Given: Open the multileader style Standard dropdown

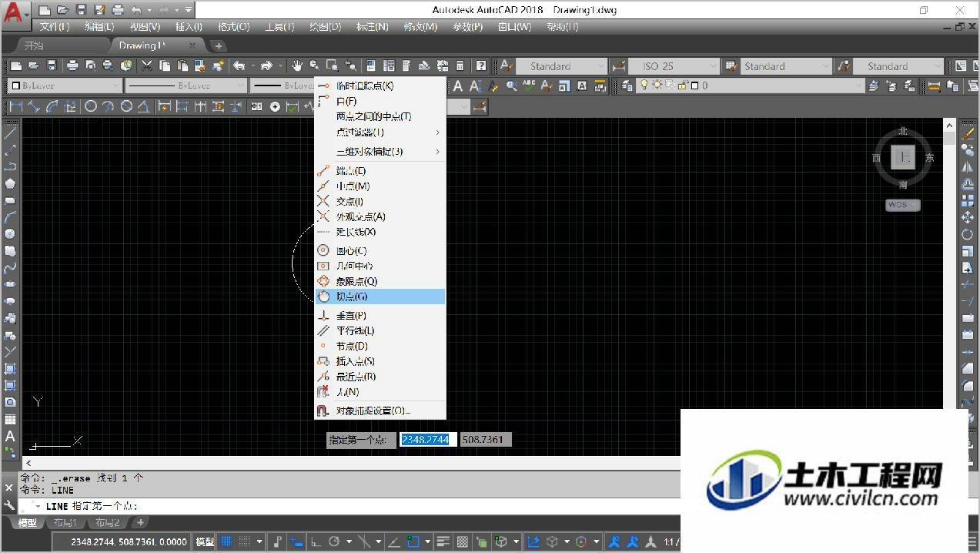Looking at the screenshot, I should coord(899,66).
